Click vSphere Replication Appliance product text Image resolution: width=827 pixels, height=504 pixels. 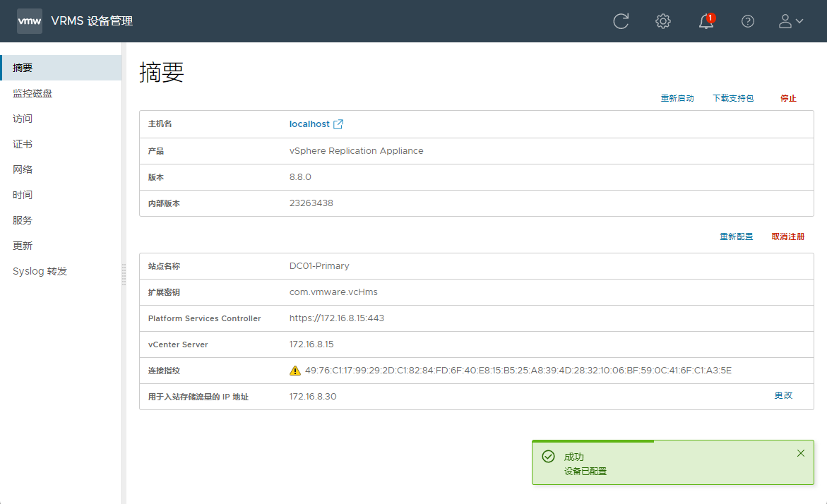tap(356, 151)
